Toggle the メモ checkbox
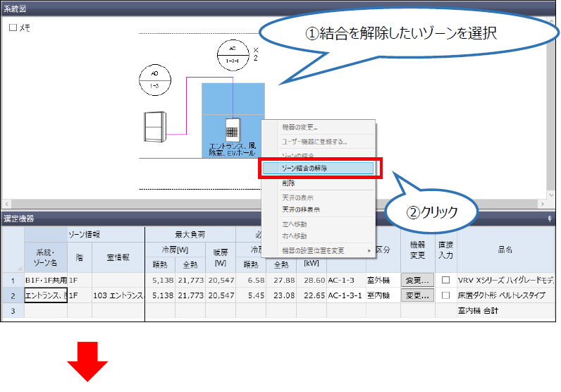561x392 pixels. [x=13, y=28]
